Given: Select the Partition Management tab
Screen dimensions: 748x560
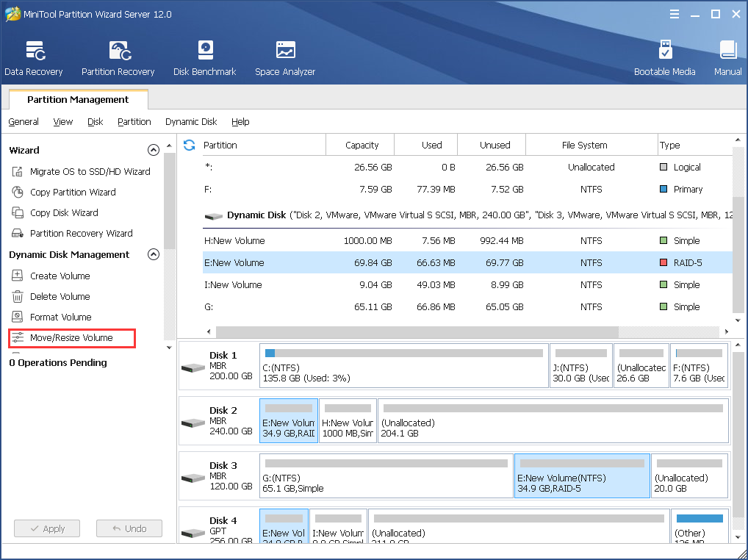Looking at the screenshot, I should click(78, 99).
